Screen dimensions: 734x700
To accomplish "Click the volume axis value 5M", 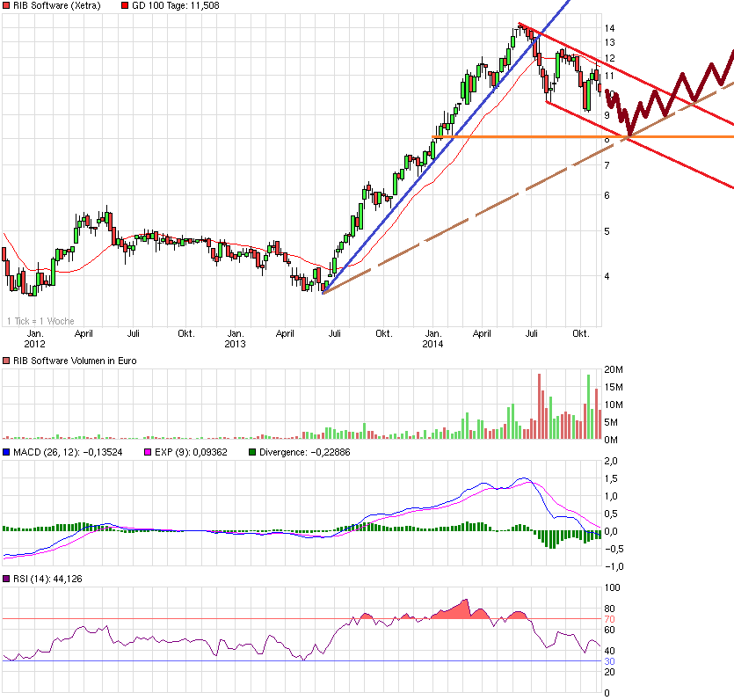I will 611,422.
